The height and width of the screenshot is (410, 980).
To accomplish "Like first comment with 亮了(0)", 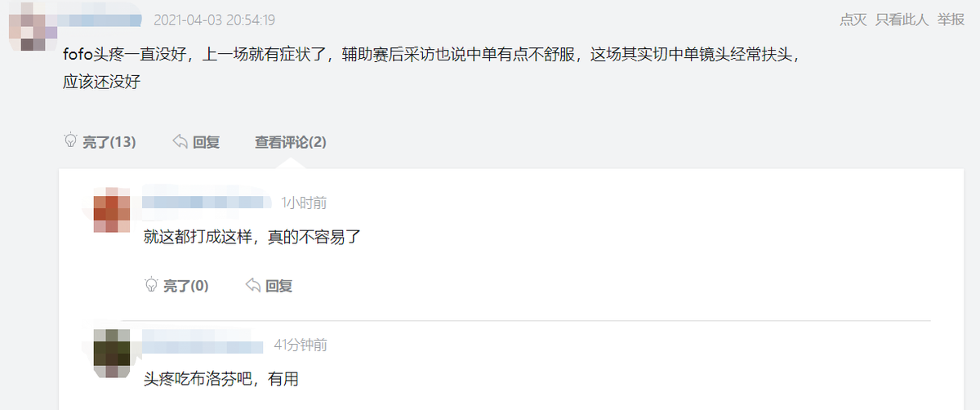I will (x=185, y=286).
